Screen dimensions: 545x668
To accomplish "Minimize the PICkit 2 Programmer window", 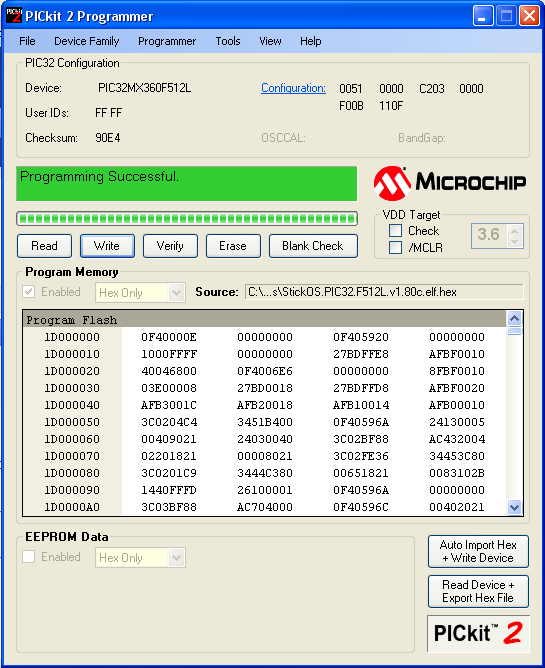I will click(x=483, y=16).
